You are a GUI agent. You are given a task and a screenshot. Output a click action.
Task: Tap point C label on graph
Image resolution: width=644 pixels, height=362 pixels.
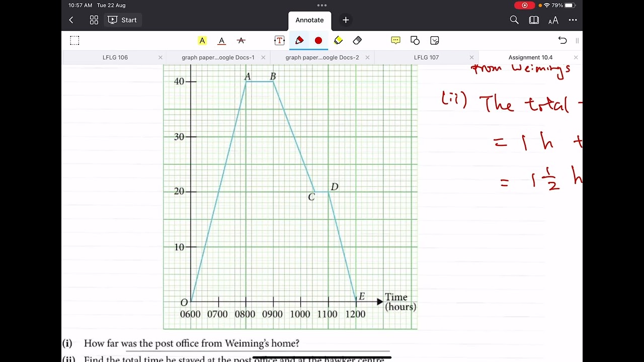(311, 197)
